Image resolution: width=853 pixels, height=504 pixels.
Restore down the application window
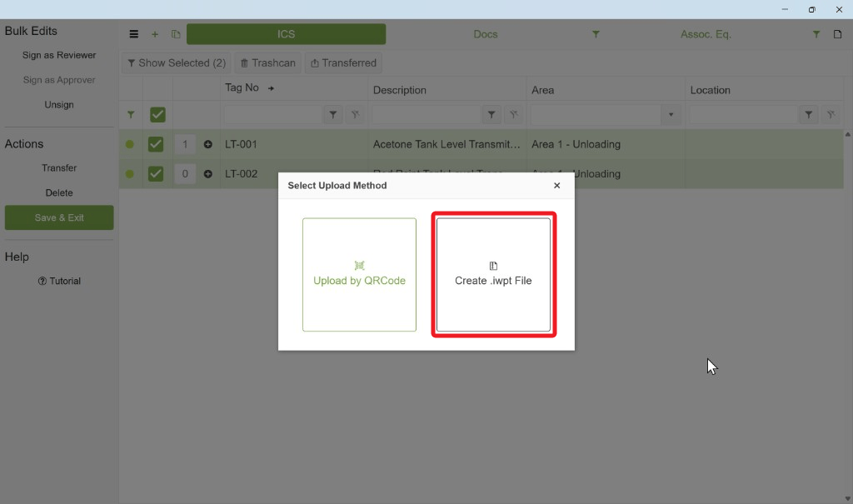tap(811, 9)
